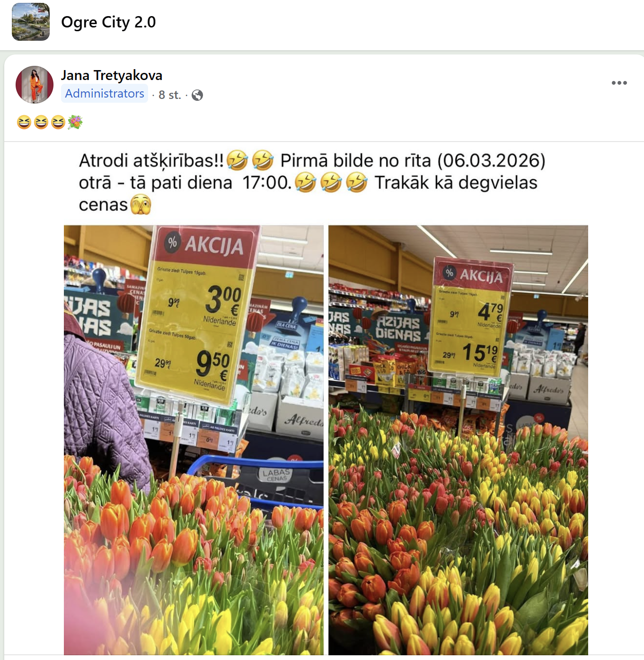
Task: Open the right 17:00 tulip price photo
Action: (458, 440)
